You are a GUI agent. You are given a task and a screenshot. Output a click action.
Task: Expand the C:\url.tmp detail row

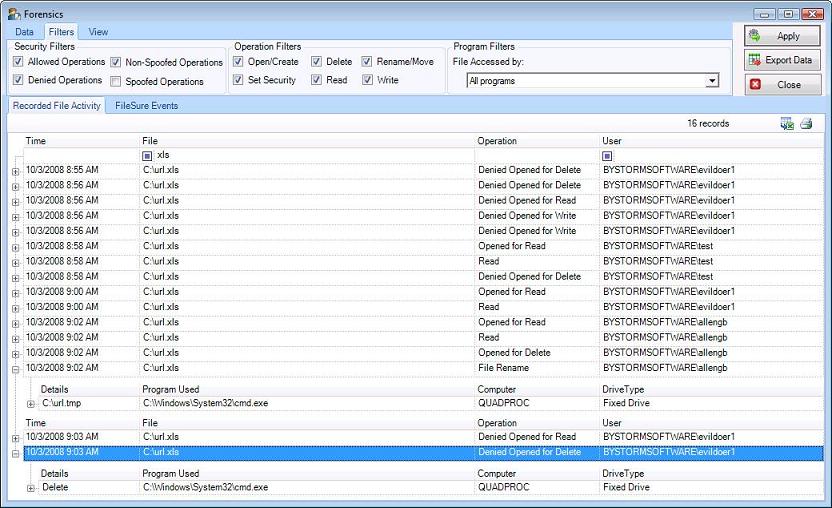coord(31,404)
